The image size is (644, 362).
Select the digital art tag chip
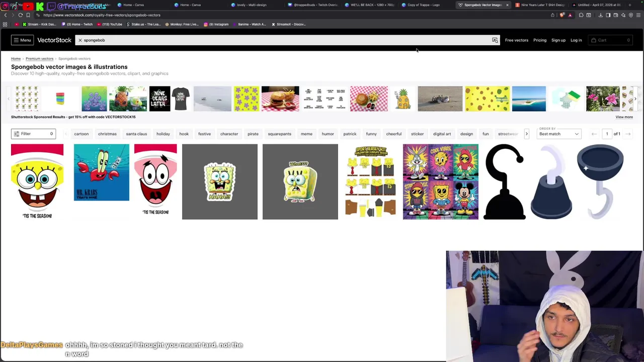pos(442,134)
